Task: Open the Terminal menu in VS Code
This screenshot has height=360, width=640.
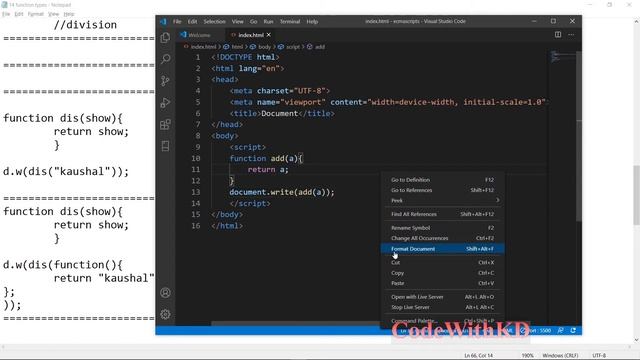Action: point(290,21)
